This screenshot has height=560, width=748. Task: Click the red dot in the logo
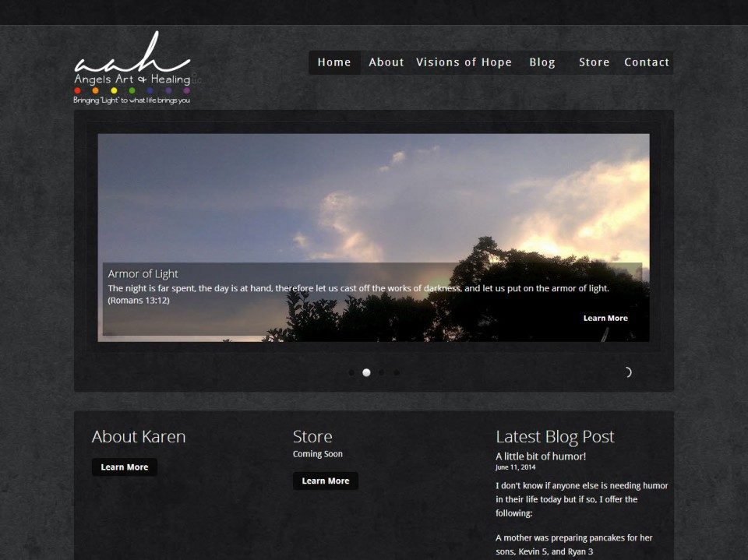tap(78, 90)
